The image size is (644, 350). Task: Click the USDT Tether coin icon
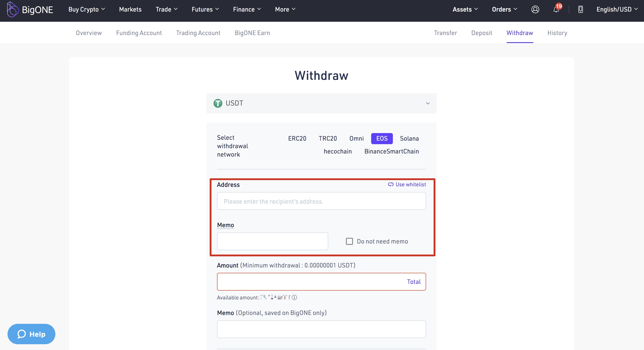pos(218,103)
